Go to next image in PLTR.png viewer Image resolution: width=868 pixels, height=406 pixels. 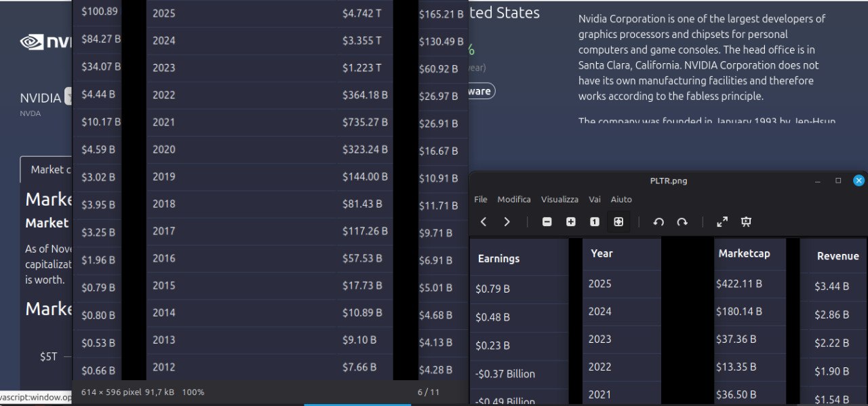507,222
